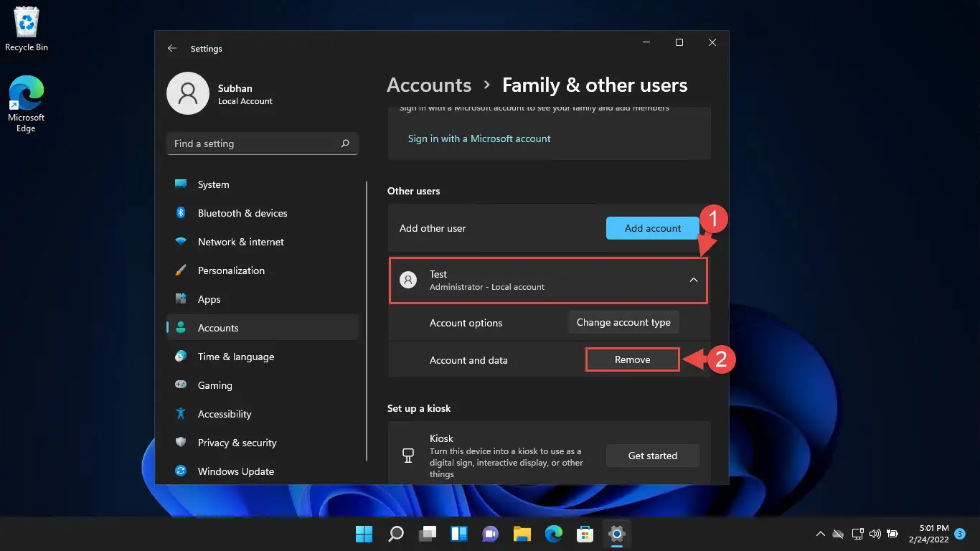This screenshot has width=980, height=551.
Task: Click the Test user avatar icon
Action: 408,281
